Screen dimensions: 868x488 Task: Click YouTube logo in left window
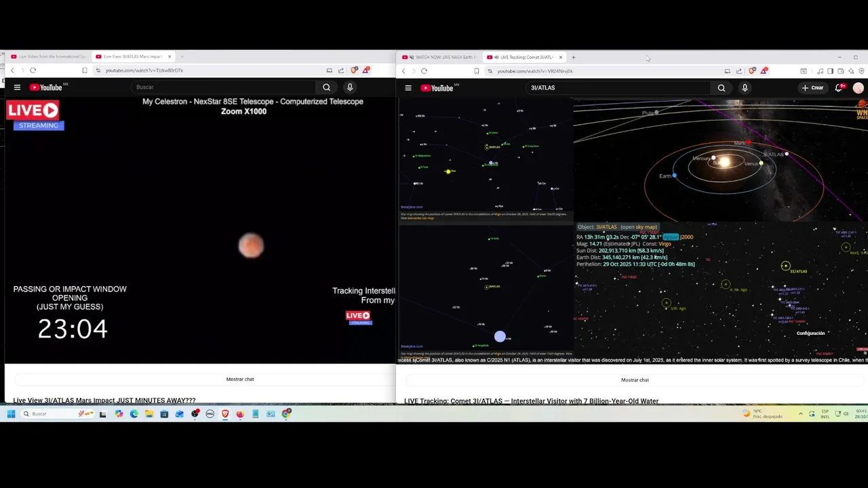(x=46, y=87)
